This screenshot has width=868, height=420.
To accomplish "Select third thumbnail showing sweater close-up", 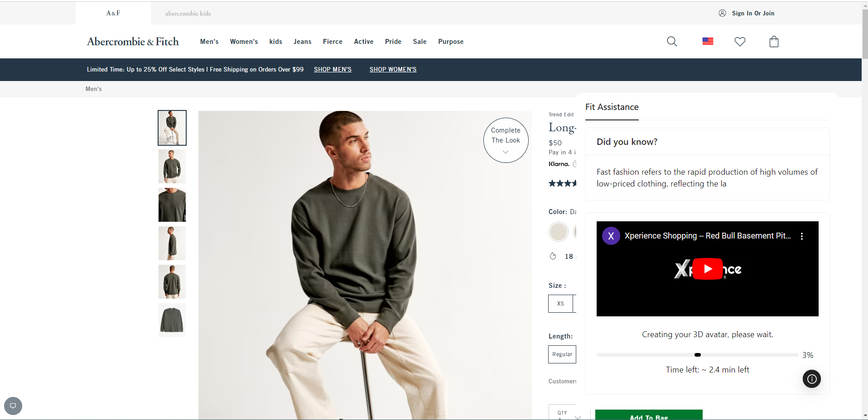I will 172,205.
